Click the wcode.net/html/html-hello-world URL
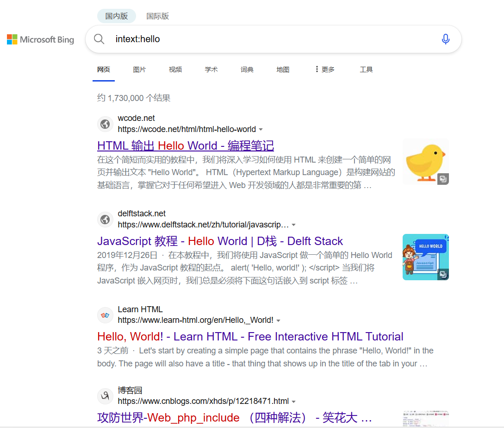This screenshot has height=428, width=504. (187, 129)
